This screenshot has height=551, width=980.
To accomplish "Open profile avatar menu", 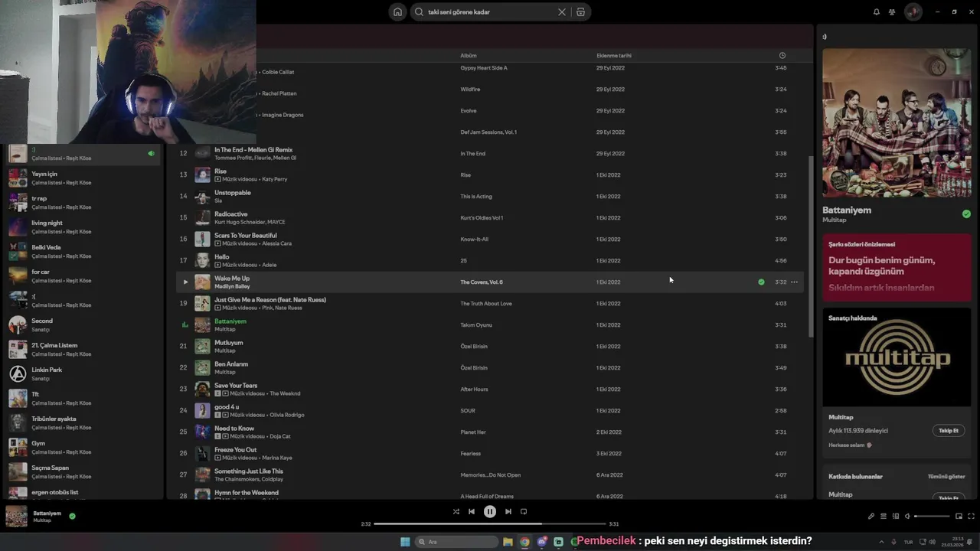I will [x=913, y=12].
